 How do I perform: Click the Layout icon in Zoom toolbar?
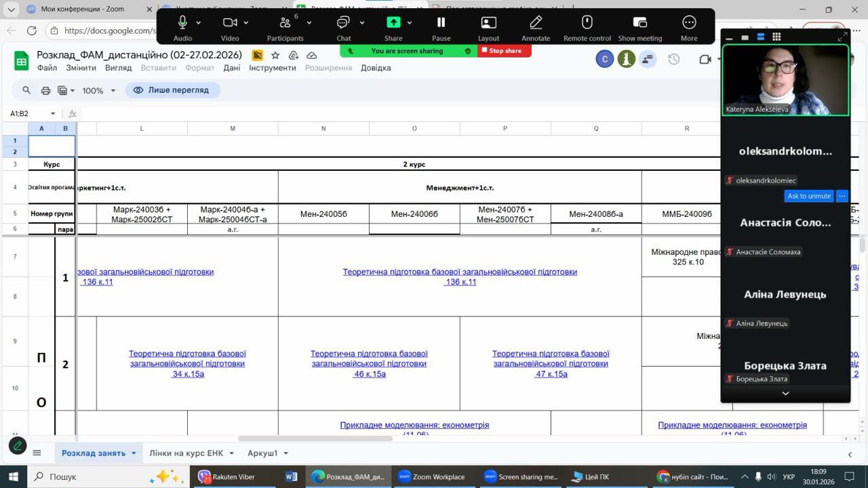tap(488, 23)
